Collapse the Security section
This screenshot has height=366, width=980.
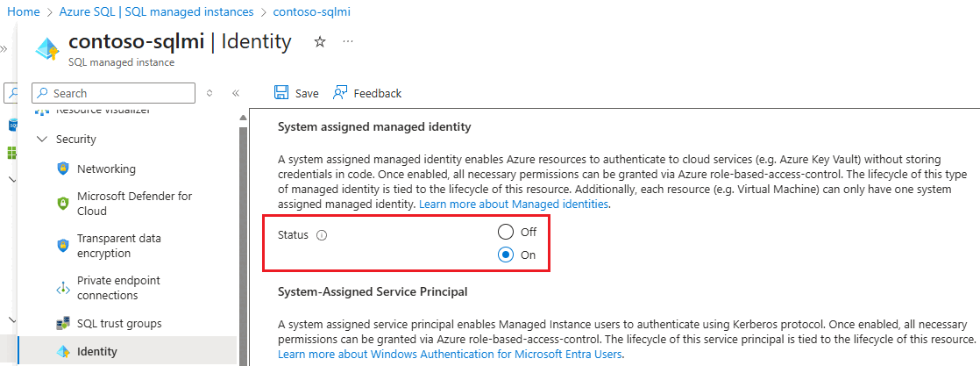(x=42, y=139)
